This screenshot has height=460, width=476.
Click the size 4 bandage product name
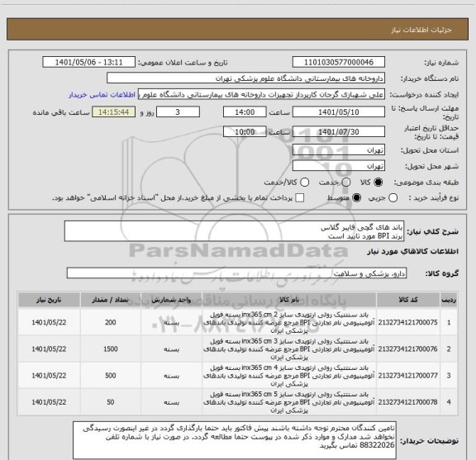[288, 375]
